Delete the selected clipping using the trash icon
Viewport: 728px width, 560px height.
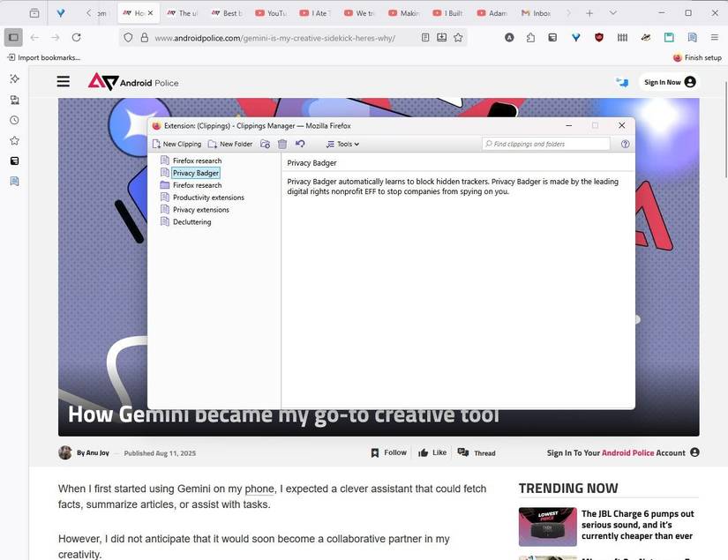click(x=282, y=144)
